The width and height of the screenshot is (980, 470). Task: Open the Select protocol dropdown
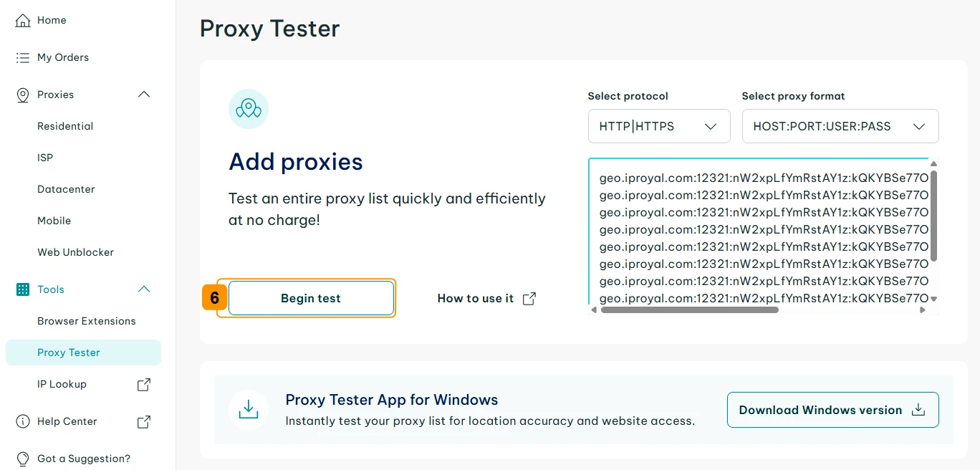tap(658, 126)
